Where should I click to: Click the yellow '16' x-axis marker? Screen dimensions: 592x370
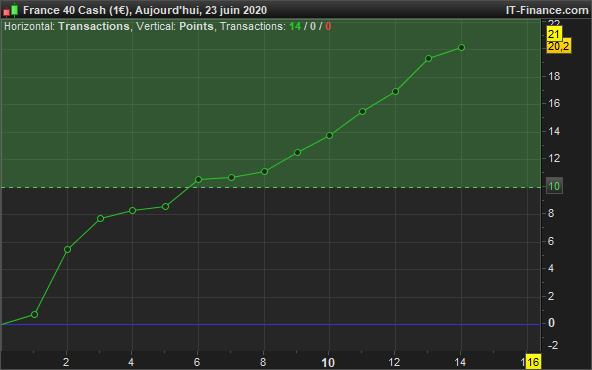pyautogui.click(x=533, y=362)
